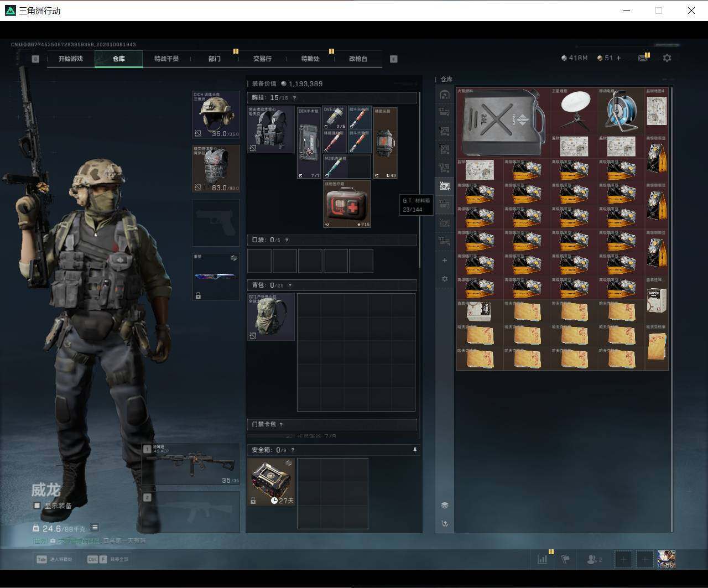Click the plus beside the 51 currency
The width and height of the screenshot is (708, 588).
(618, 58)
